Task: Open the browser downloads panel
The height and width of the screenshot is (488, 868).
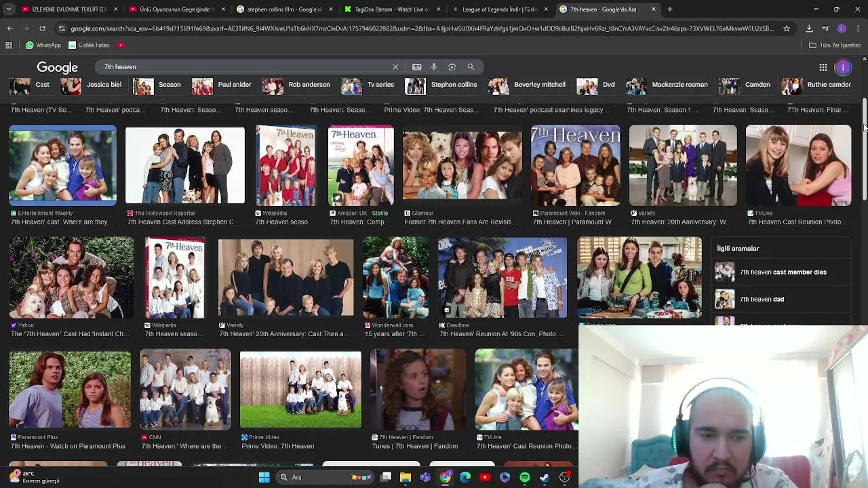Action: [809, 28]
